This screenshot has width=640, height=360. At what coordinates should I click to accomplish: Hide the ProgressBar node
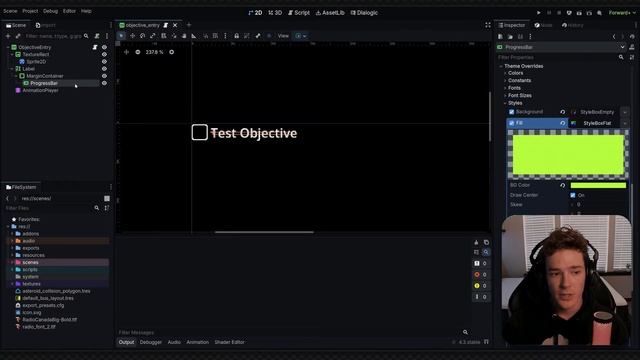point(104,83)
